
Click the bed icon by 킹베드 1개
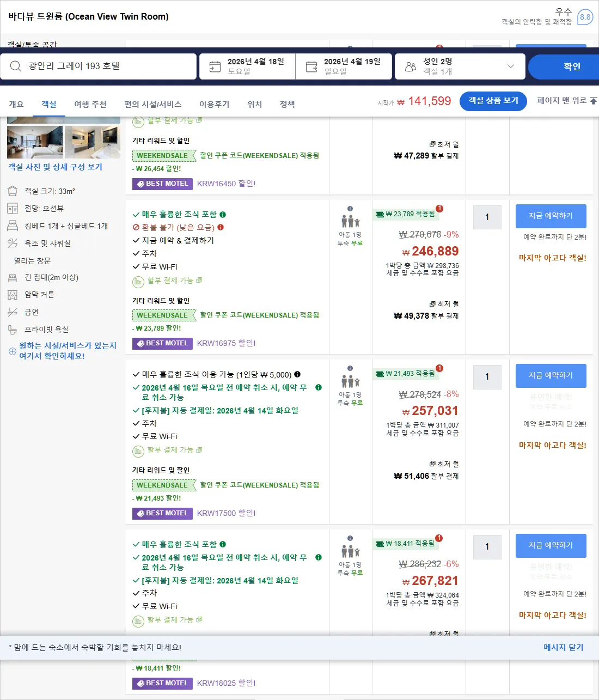point(13,226)
